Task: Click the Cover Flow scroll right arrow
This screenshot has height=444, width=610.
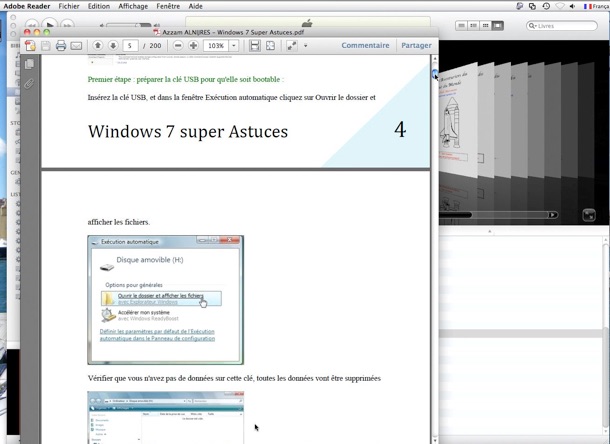Action: pyautogui.click(x=552, y=215)
